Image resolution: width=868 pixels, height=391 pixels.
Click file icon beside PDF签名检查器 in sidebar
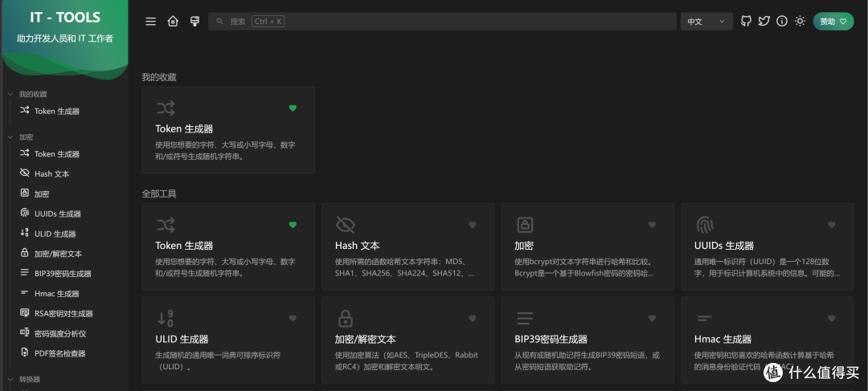click(24, 352)
